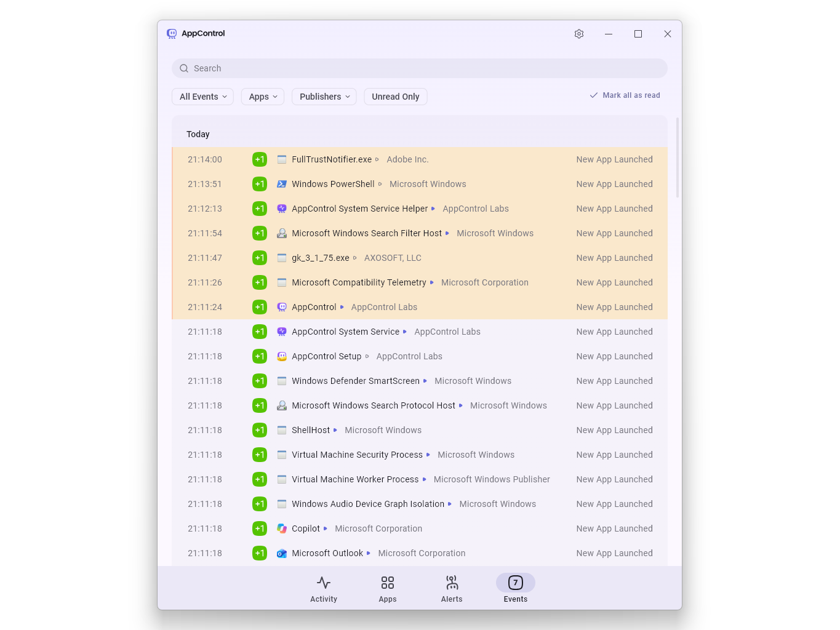This screenshot has height=630, width=840.
Task: Click the Search input field
Action: [420, 68]
